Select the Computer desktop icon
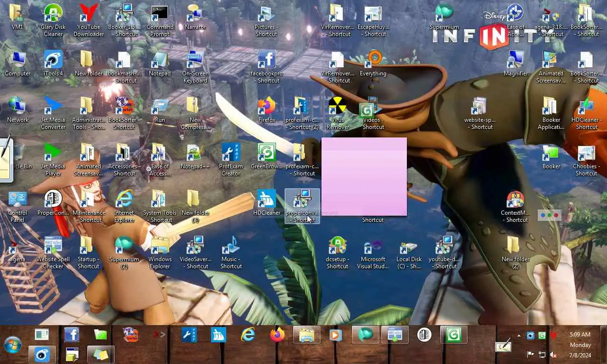The image size is (607, 364). click(18, 64)
